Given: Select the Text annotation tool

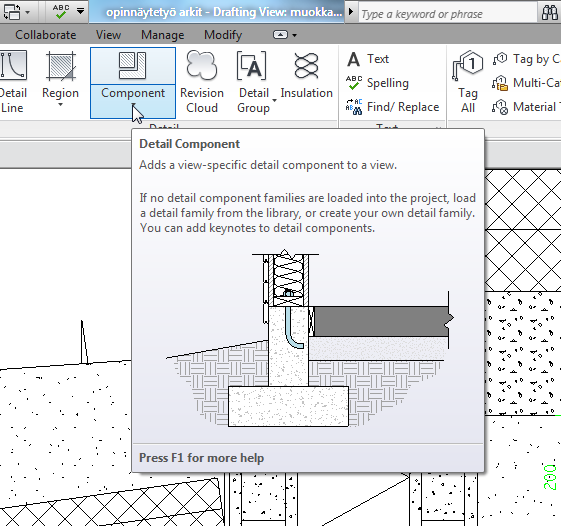Looking at the screenshot, I should click(x=368, y=59).
